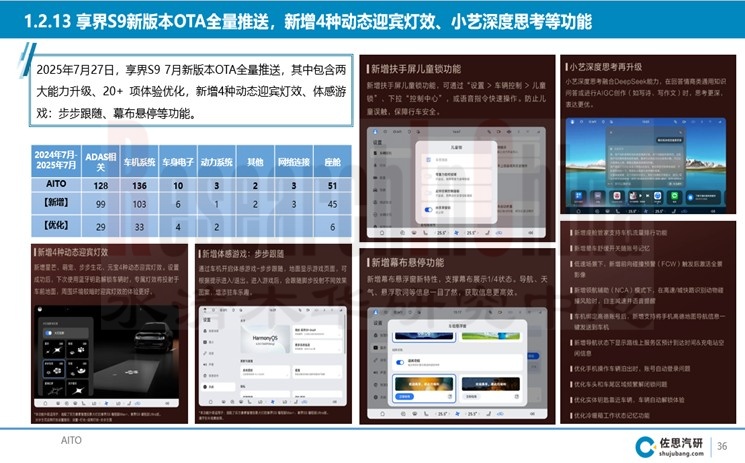Click the 车机系统 column header
This screenshot has height=463, width=745.
point(139,162)
